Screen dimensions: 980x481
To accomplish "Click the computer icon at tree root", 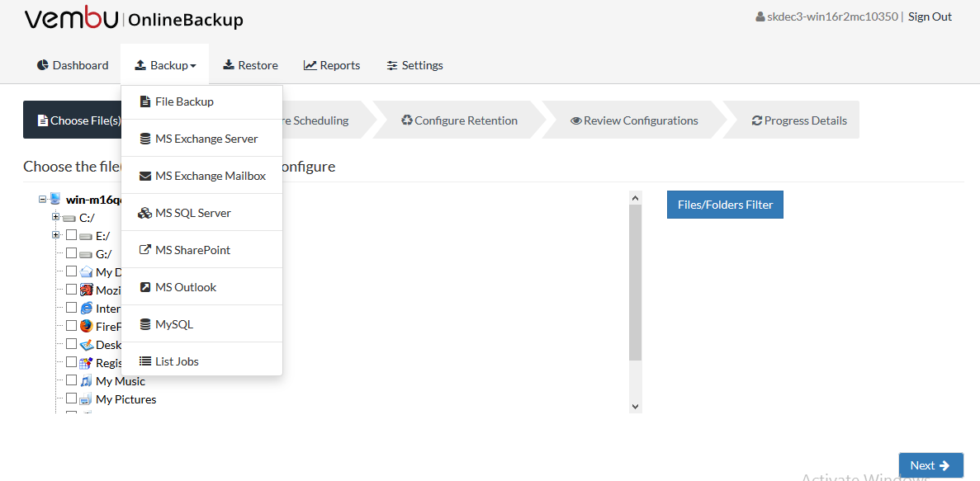I will click(55, 200).
